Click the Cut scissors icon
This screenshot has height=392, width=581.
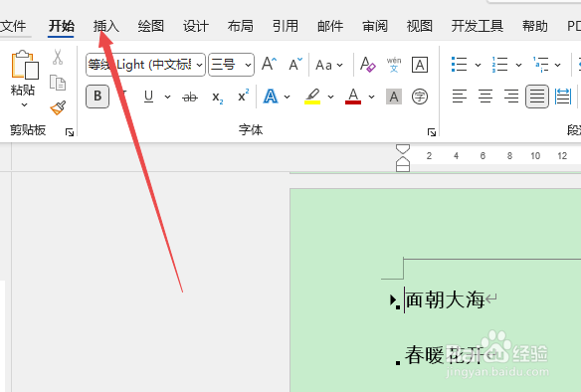click(58, 57)
